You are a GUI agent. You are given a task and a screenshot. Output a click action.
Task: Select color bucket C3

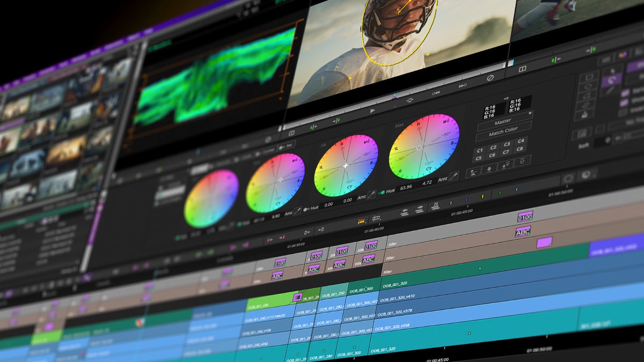pos(507,144)
